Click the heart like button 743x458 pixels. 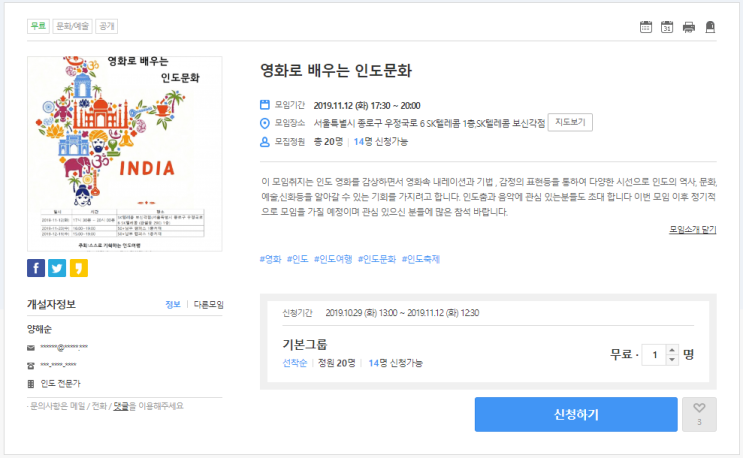point(699,414)
